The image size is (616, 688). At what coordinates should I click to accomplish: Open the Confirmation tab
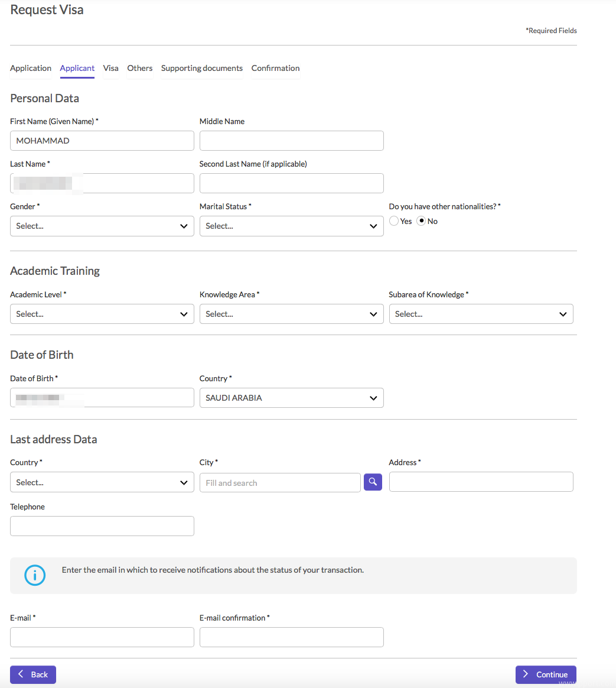[275, 68]
